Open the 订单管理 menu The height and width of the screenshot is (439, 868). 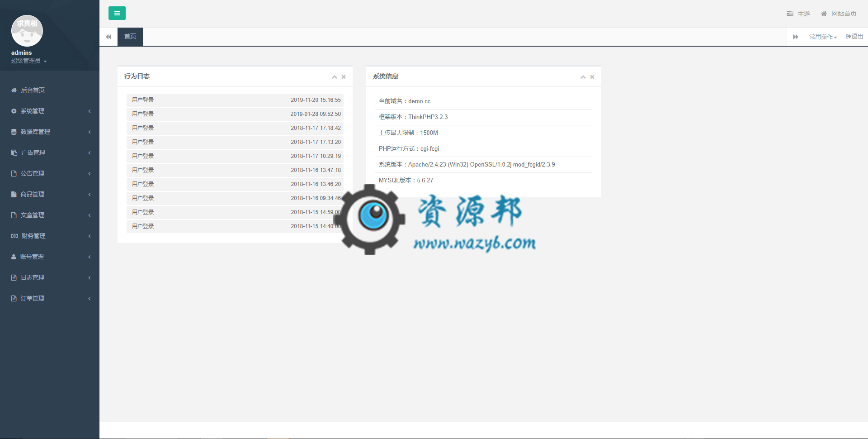tap(50, 298)
